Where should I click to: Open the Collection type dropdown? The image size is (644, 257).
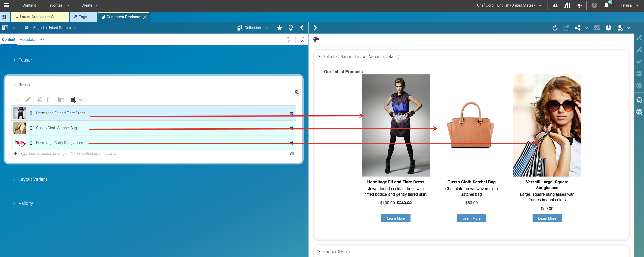[253, 28]
